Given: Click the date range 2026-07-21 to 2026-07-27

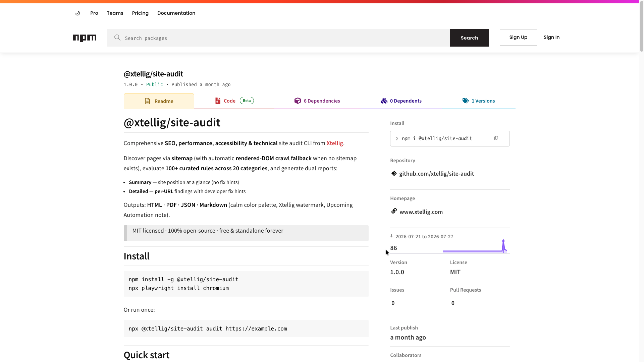Looking at the screenshot, I should [x=424, y=237].
